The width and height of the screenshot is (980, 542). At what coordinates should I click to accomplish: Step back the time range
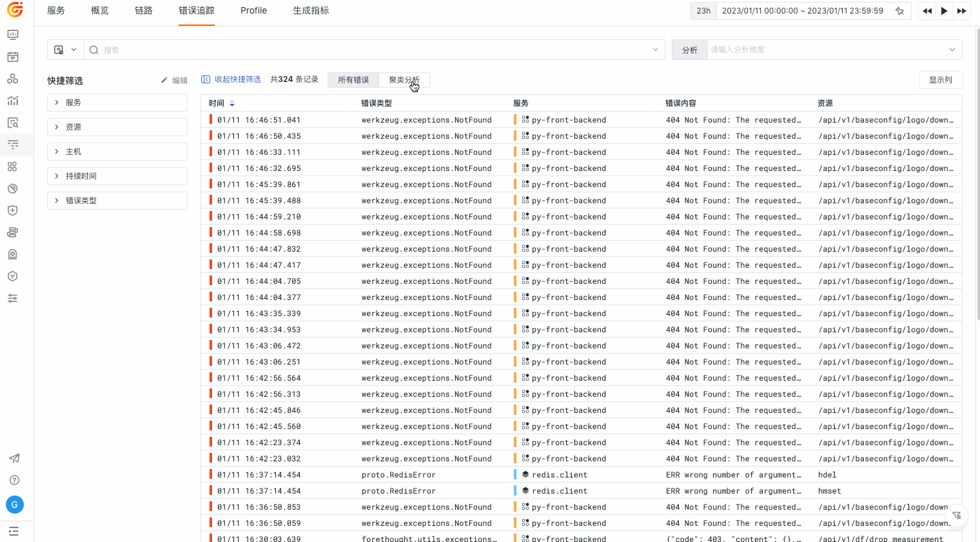pos(927,11)
